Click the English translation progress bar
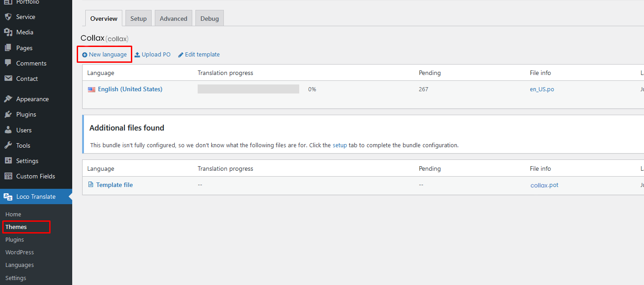 click(x=248, y=89)
